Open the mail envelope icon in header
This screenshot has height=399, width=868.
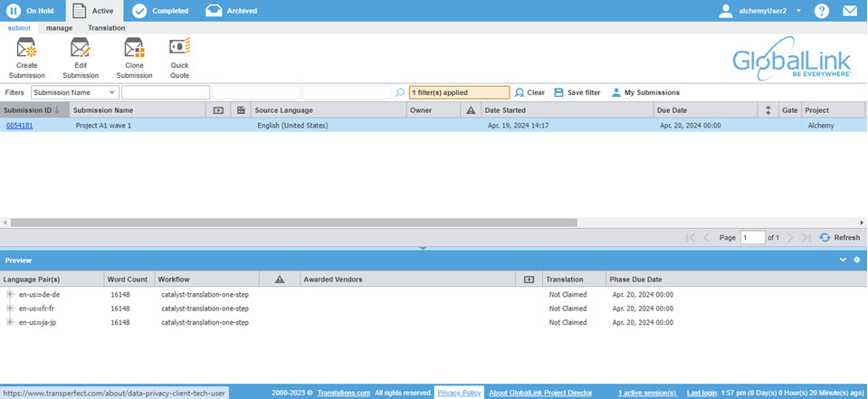[x=850, y=11]
